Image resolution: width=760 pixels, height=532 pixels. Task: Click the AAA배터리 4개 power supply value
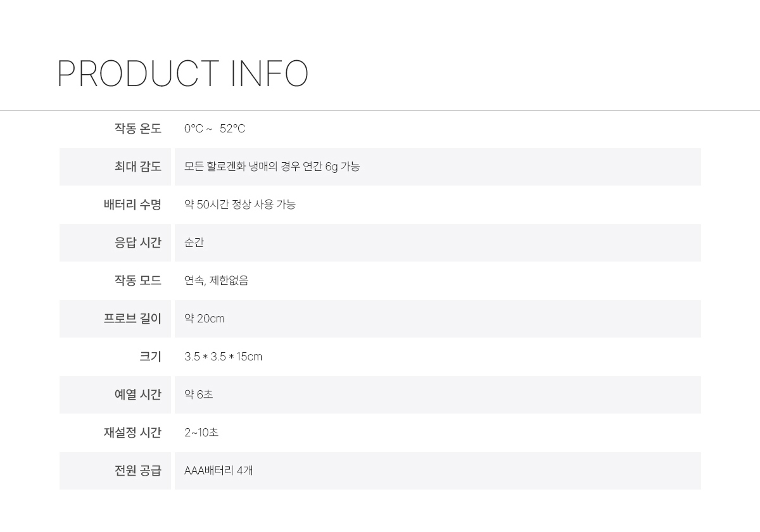pyautogui.click(x=218, y=471)
